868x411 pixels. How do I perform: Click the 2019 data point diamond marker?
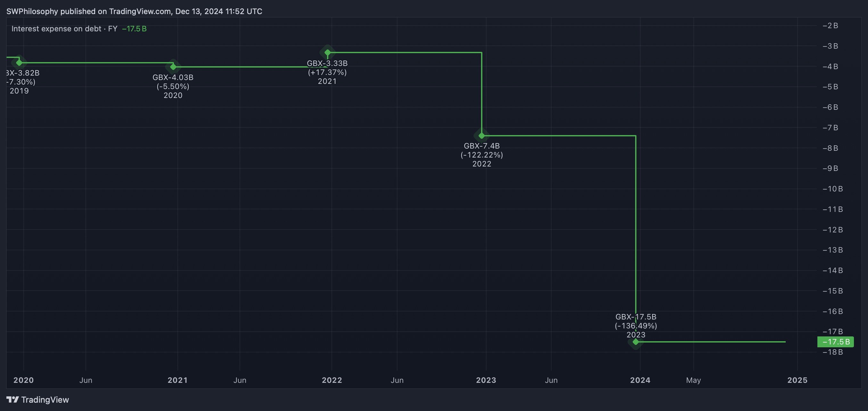[19, 63]
